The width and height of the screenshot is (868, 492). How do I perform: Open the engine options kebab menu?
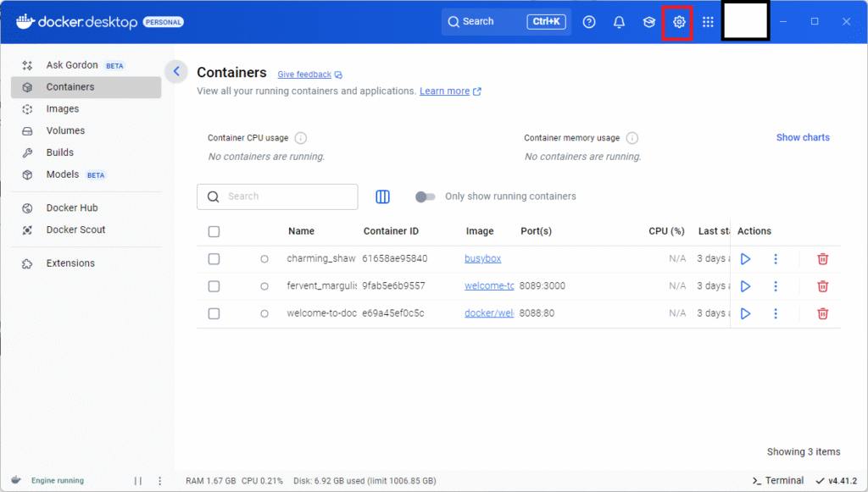point(160,481)
